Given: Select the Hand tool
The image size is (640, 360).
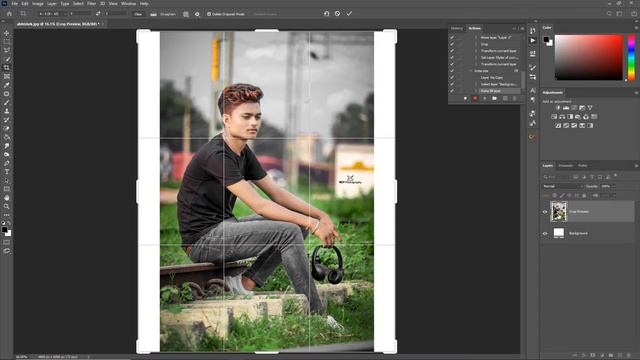Looking at the screenshot, I should point(7,198).
